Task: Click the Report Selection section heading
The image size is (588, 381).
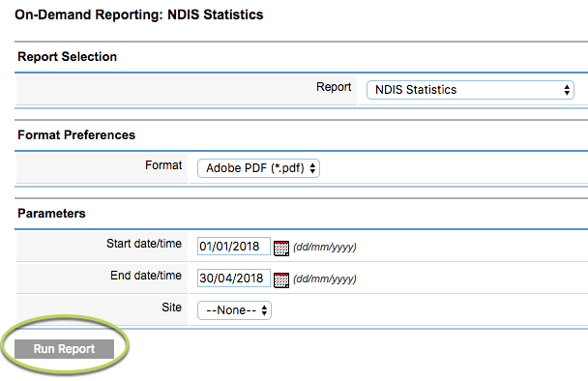Action: coord(67,57)
